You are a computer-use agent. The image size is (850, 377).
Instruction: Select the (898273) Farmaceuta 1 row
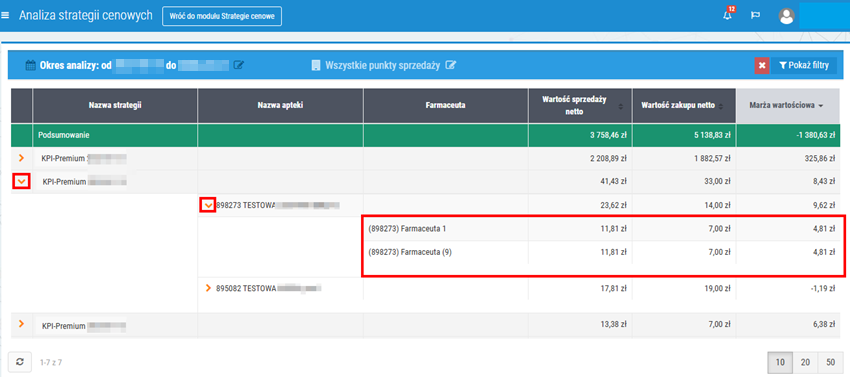[603, 229]
